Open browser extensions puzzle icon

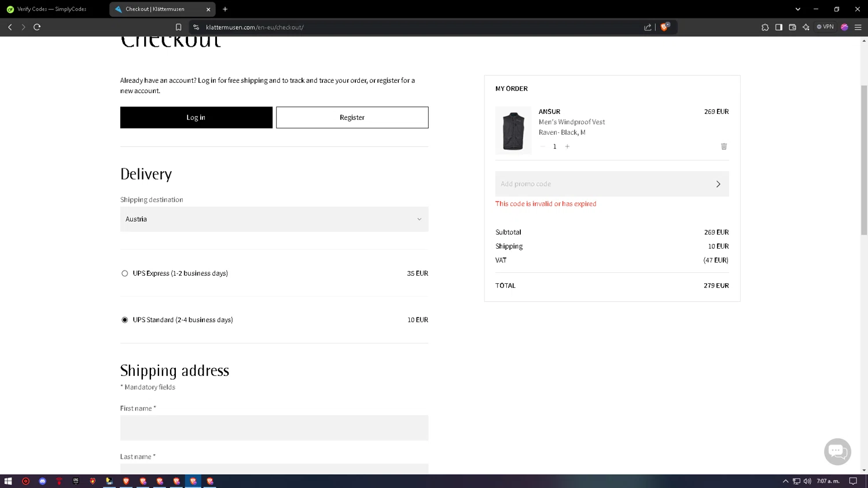coord(765,27)
